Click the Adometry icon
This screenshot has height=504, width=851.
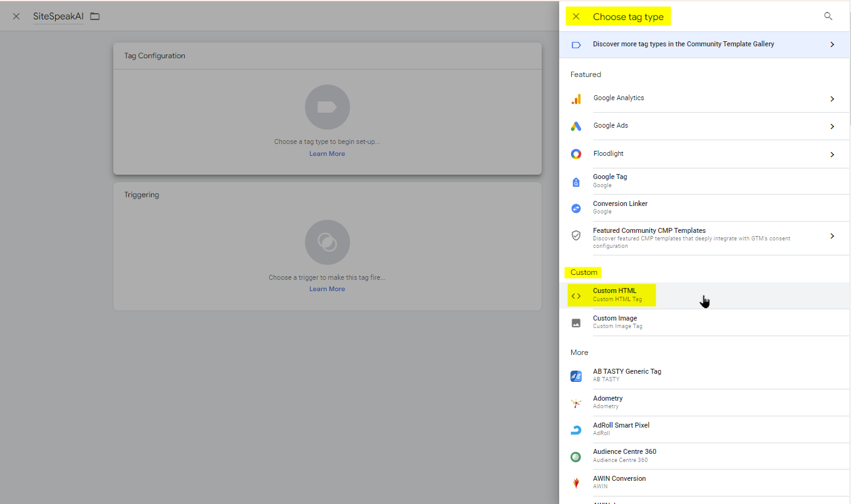tap(576, 403)
